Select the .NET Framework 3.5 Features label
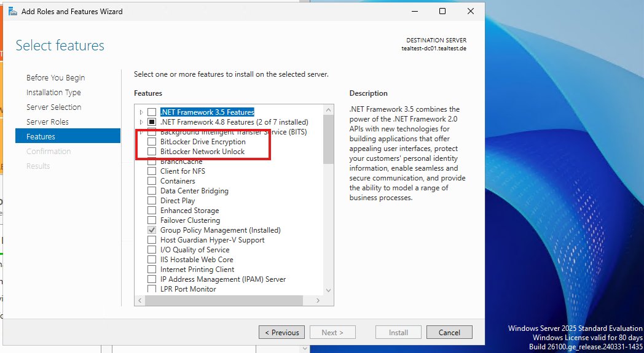Image resolution: width=644 pixels, height=353 pixels. click(207, 112)
